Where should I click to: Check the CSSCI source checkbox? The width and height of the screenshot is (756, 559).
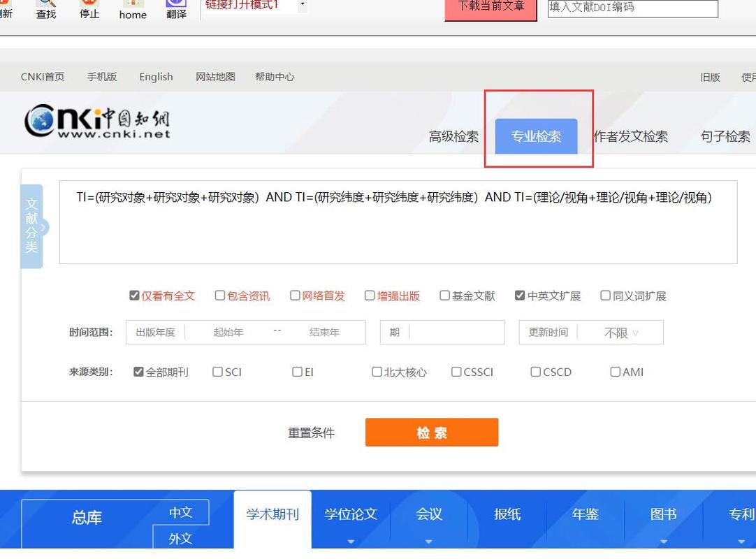tap(456, 371)
